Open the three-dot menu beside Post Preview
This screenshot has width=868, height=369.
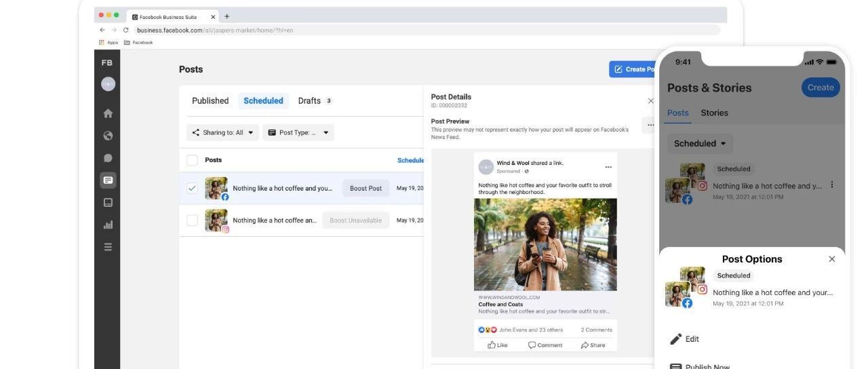(x=650, y=125)
